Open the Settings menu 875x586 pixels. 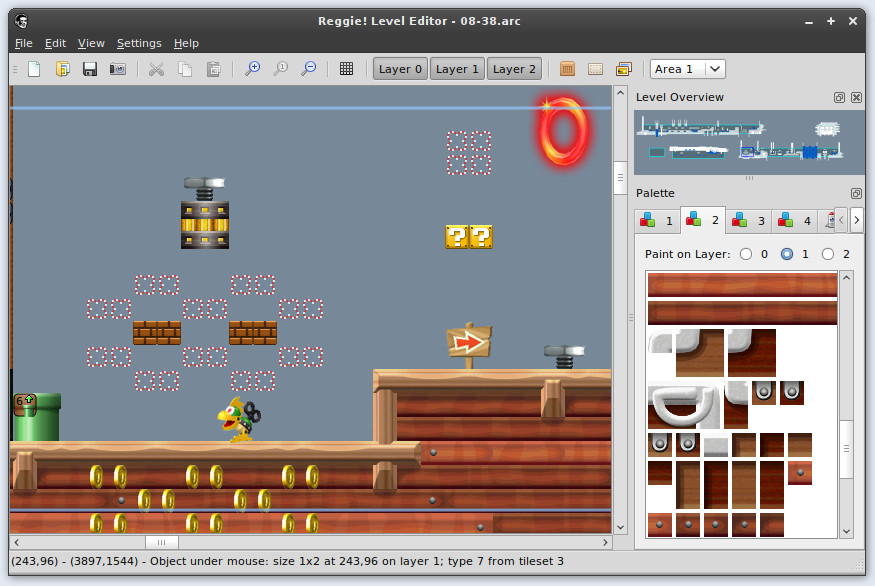point(138,43)
